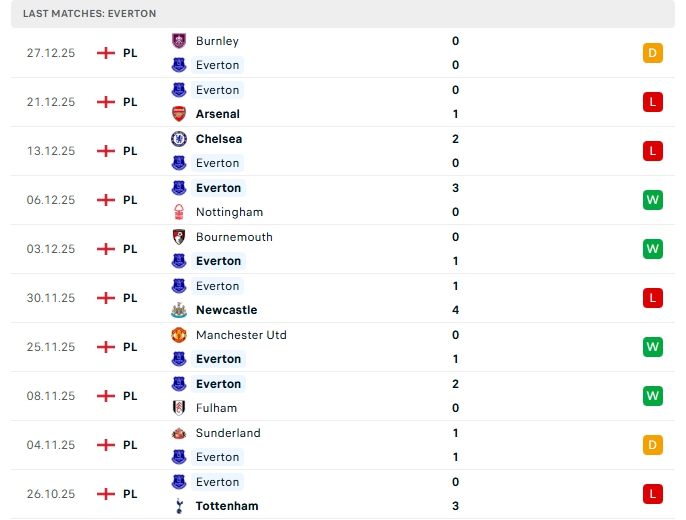Click the Fulham club crest icon

coord(179,408)
